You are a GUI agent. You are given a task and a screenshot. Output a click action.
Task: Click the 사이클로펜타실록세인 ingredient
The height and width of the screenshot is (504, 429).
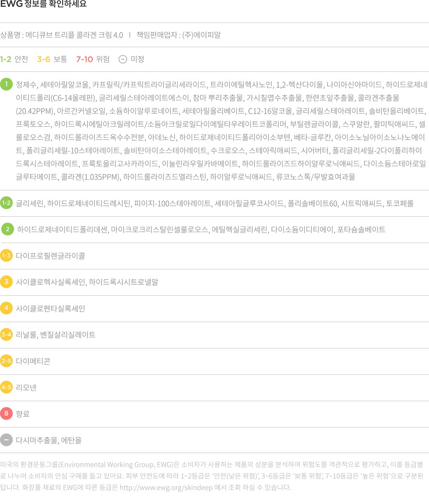[51, 308]
